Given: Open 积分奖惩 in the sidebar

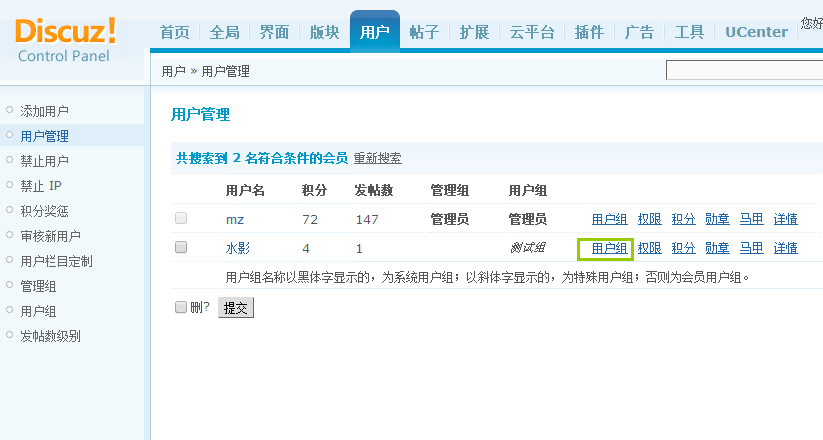Looking at the screenshot, I should tap(45, 211).
